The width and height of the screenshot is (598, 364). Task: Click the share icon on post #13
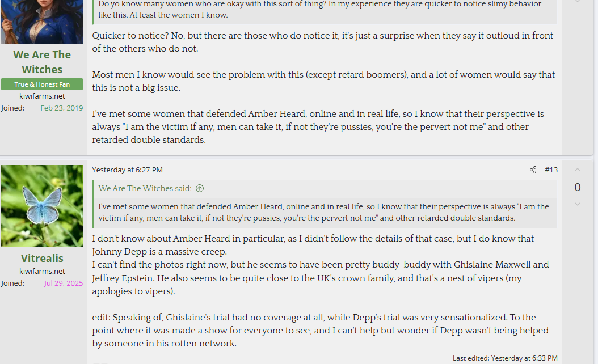click(533, 170)
